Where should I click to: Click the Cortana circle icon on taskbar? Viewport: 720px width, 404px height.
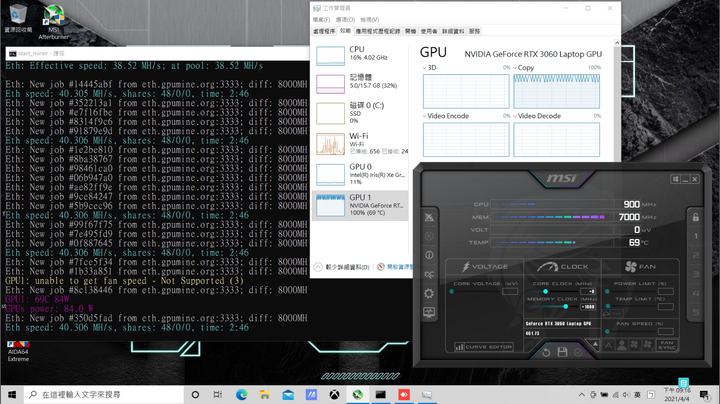coord(195,394)
